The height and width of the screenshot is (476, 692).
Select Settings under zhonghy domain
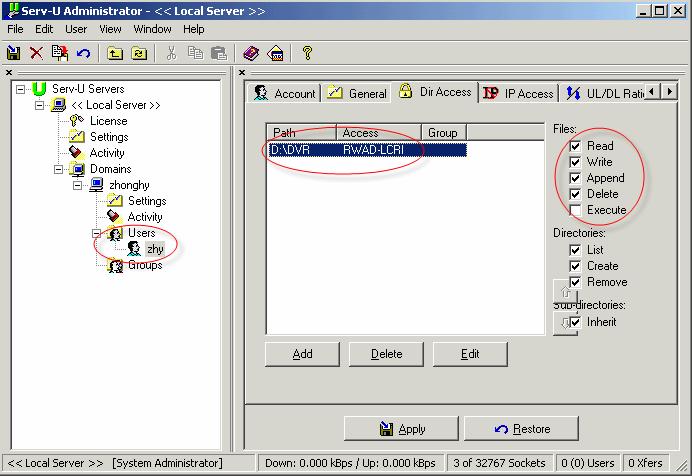147,201
